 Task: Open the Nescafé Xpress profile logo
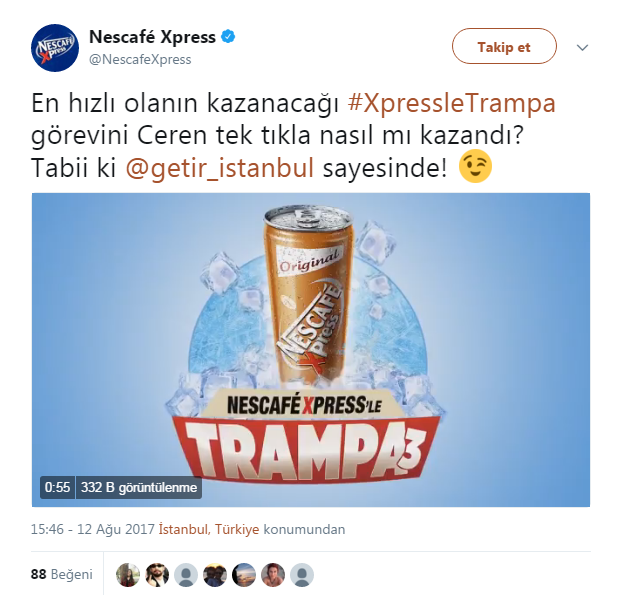(55, 48)
